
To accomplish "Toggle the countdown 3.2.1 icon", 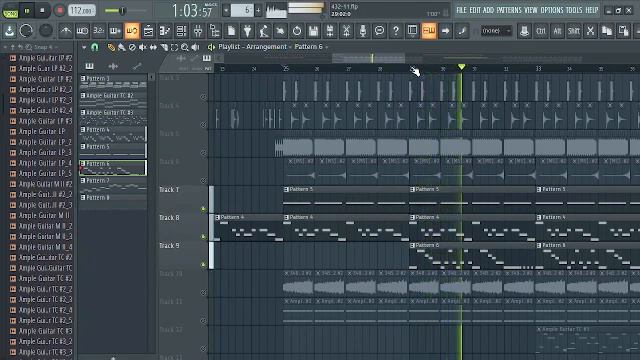I will coord(98,31).
